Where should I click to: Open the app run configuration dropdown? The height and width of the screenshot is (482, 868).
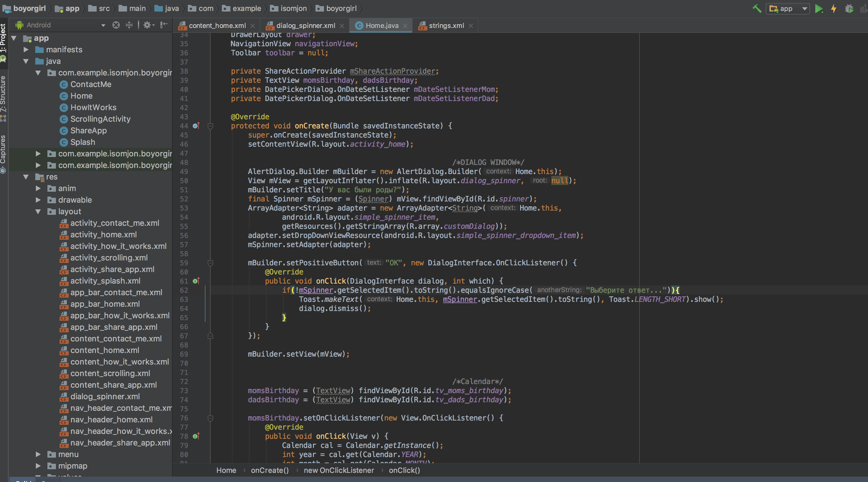coord(787,9)
